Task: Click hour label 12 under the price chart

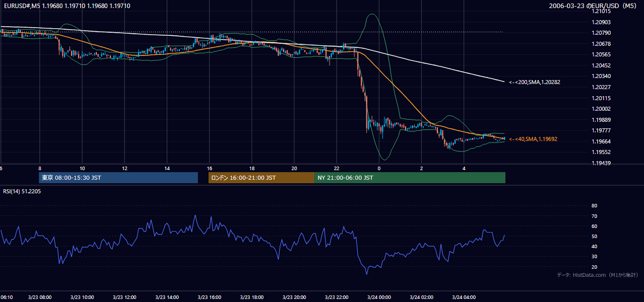Action: click(x=124, y=169)
